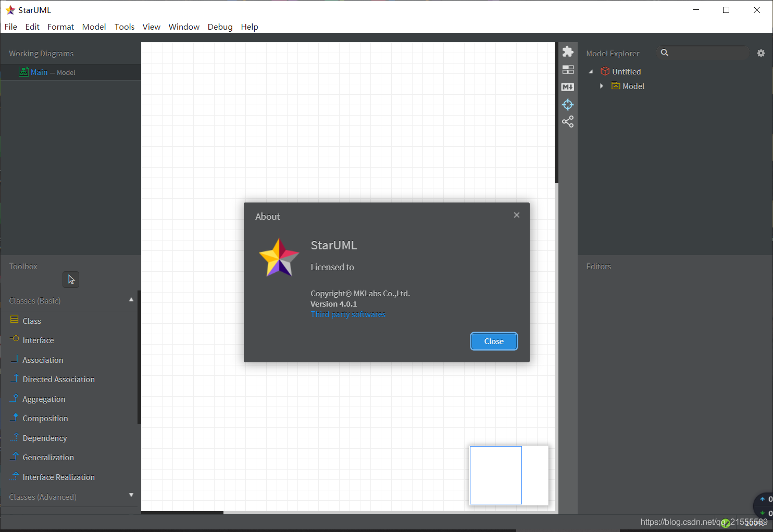Click the Model Explorer title
The height and width of the screenshot is (532, 773).
coord(613,54)
